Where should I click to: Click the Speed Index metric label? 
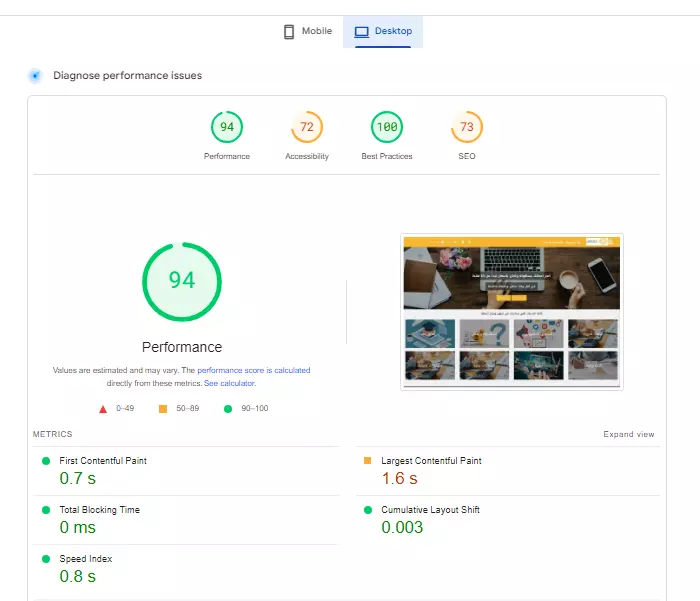(x=86, y=559)
